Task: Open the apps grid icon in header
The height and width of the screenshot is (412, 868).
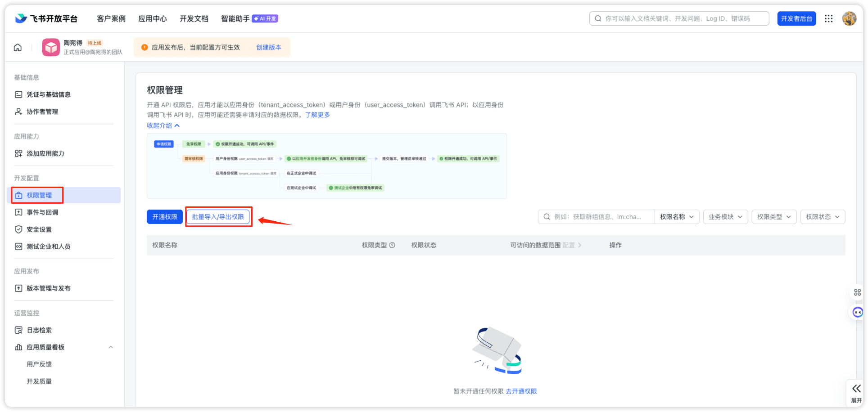Action: 828,18
